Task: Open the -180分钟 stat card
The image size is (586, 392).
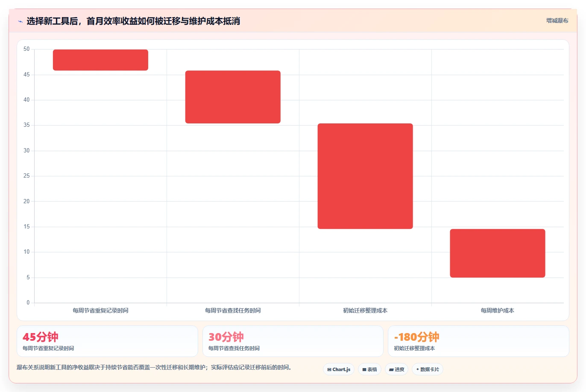Action: tap(478, 341)
